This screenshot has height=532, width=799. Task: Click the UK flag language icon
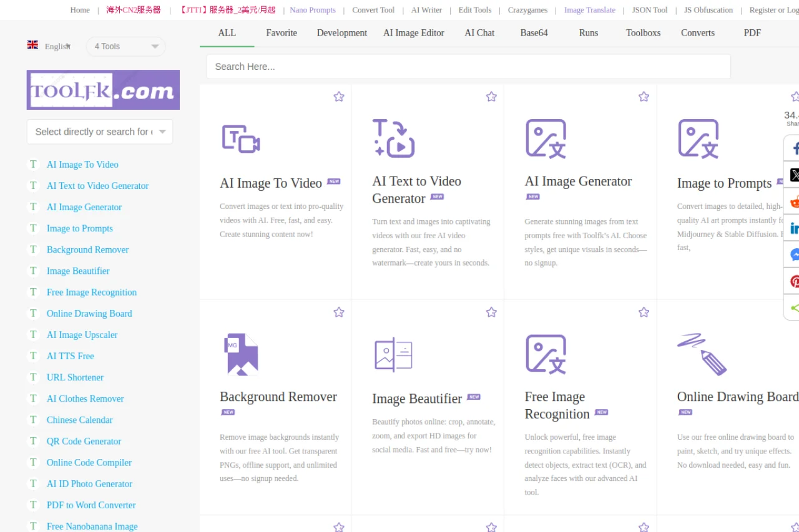[x=32, y=45]
